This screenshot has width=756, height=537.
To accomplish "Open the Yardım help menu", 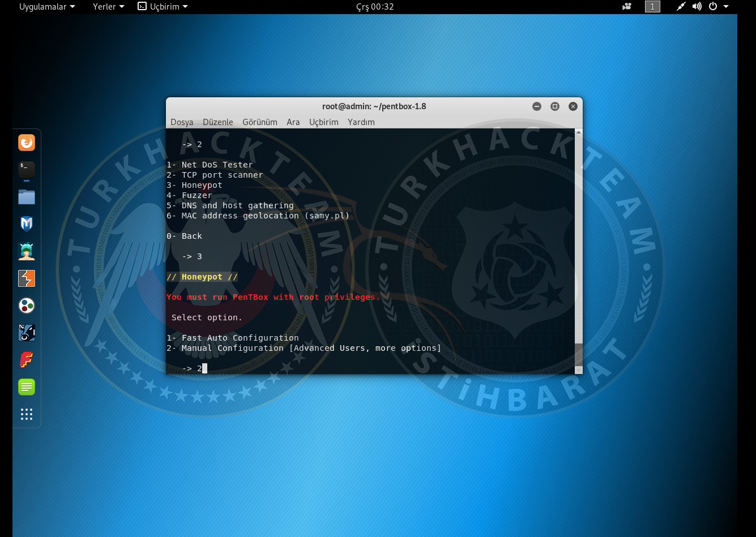I will pyautogui.click(x=361, y=122).
